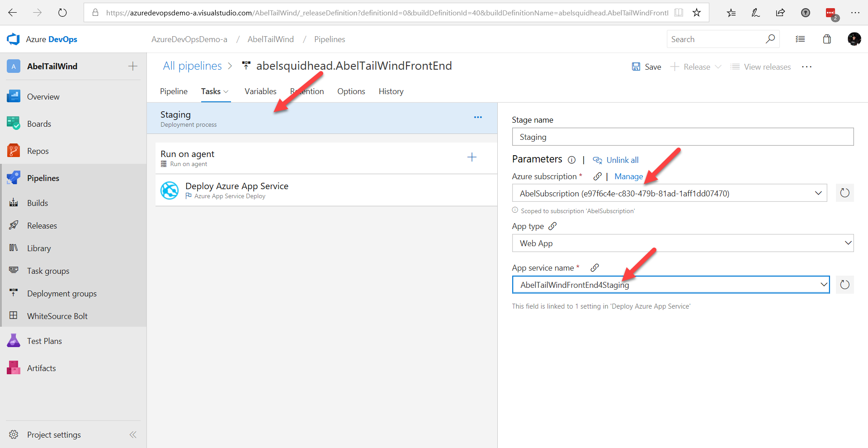Add page to favorites star

697,13
